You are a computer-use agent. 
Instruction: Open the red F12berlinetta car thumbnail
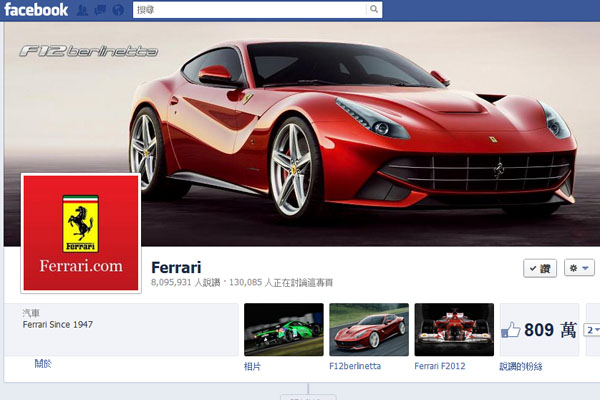pyautogui.click(x=369, y=329)
